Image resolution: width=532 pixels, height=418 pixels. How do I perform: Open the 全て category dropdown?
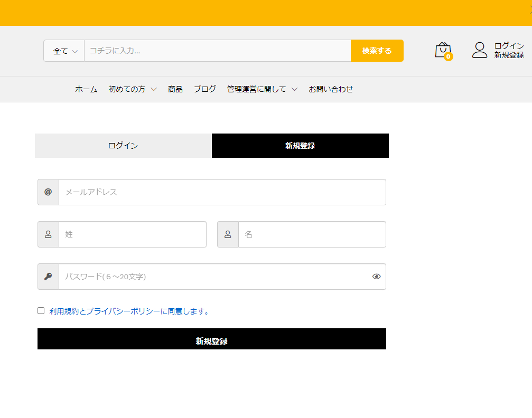tap(64, 51)
